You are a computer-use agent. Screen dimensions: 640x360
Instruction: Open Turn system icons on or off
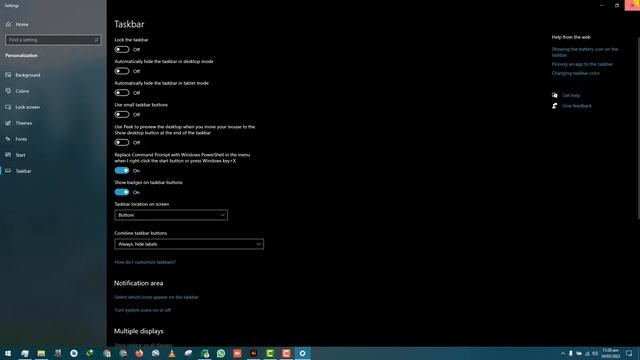click(x=142, y=310)
